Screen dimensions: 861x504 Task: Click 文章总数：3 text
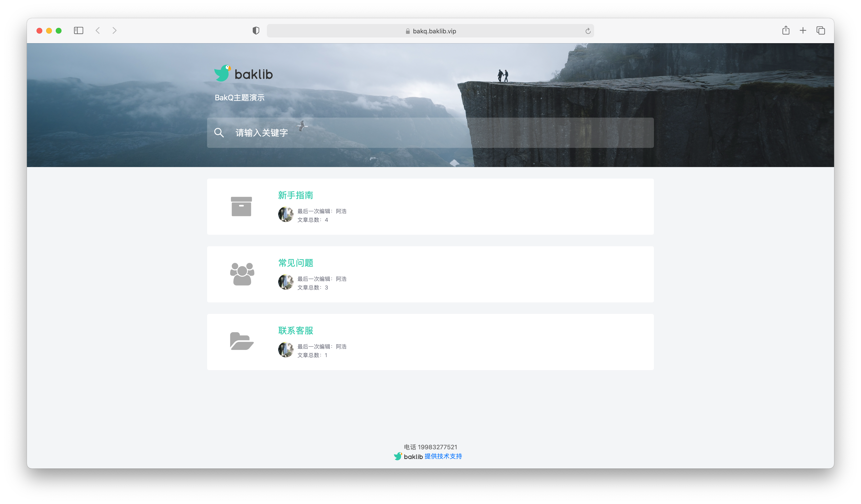click(313, 287)
